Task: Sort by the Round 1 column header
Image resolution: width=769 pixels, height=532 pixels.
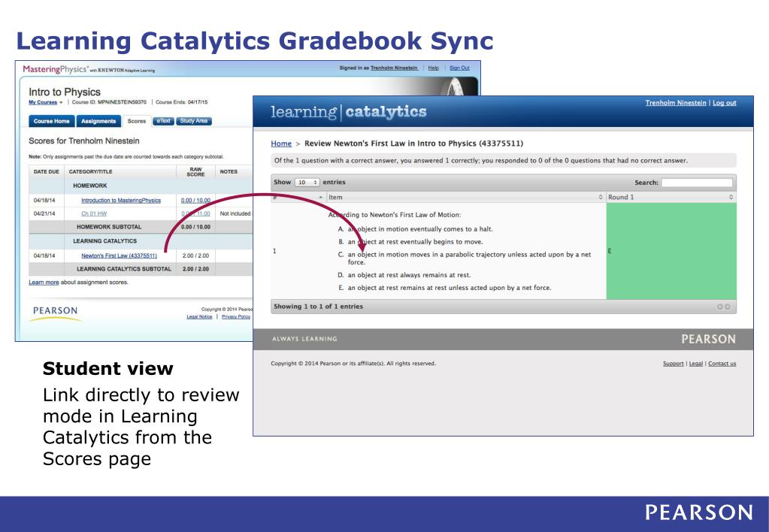Action: (x=671, y=197)
